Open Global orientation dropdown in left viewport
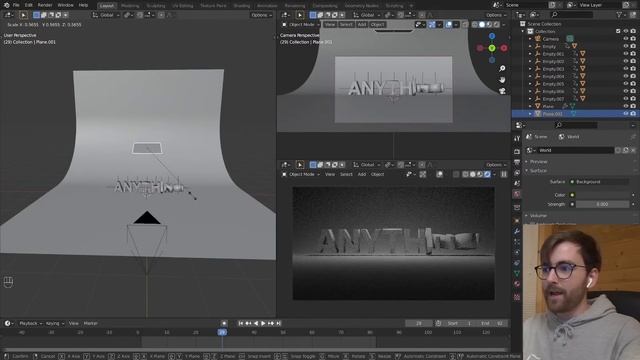Viewport: 640px width, 360px height. (x=106, y=15)
